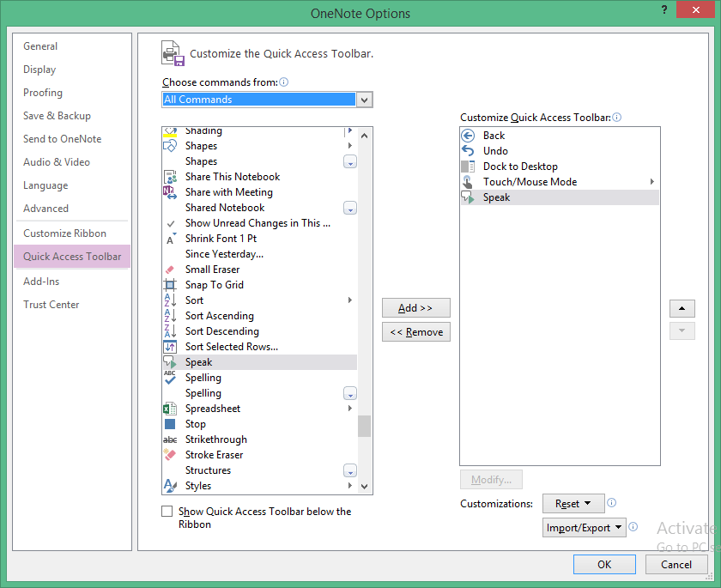Select the Speak icon in command list
Image resolution: width=721 pixels, height=588 pixels.
pos(170,362)
